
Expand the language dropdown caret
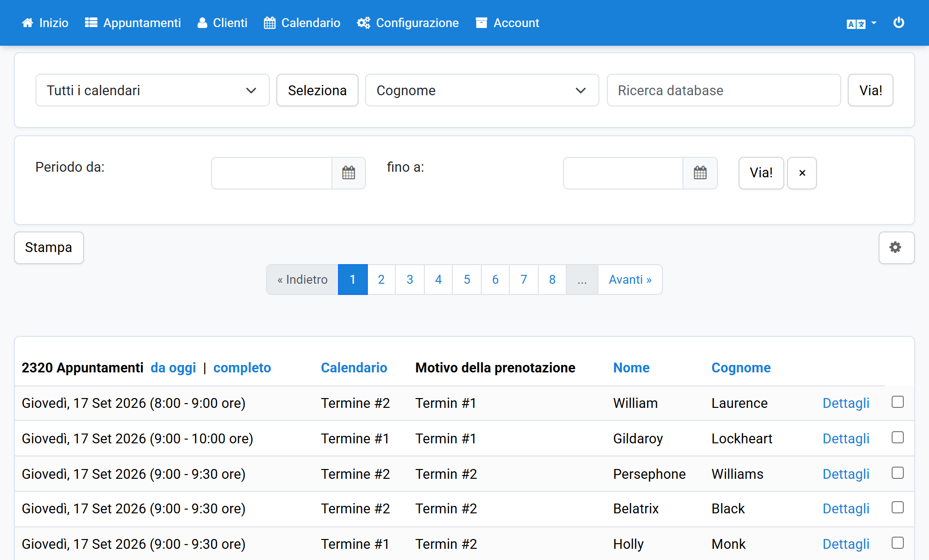874,23
